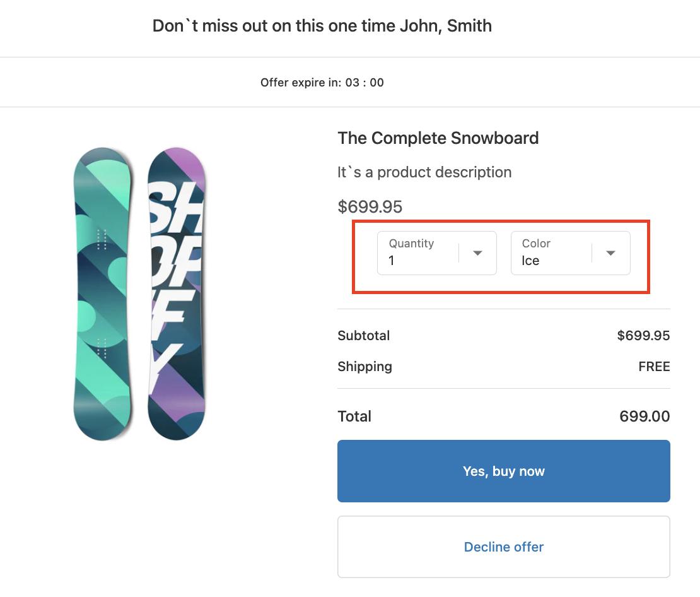This screenshot has width=700, height=597.
Task: Click the purple Shopify-lettered snowboard image
Action: 177,293
